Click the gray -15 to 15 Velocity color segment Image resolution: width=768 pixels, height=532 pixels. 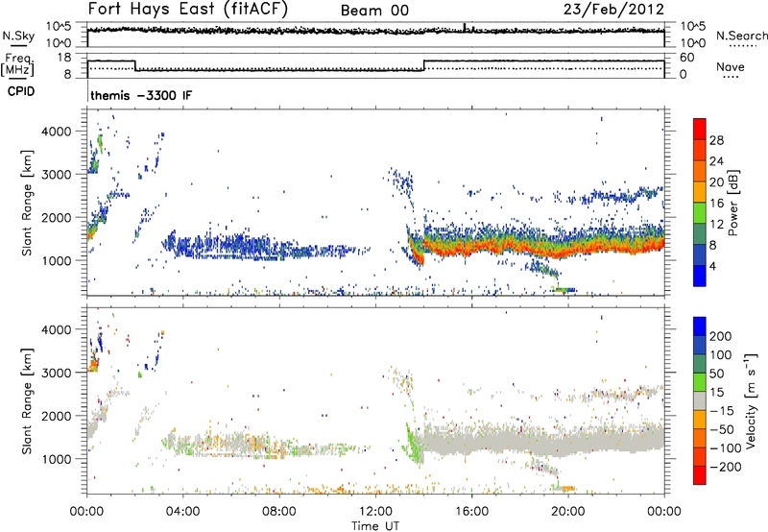coord(700,400)
